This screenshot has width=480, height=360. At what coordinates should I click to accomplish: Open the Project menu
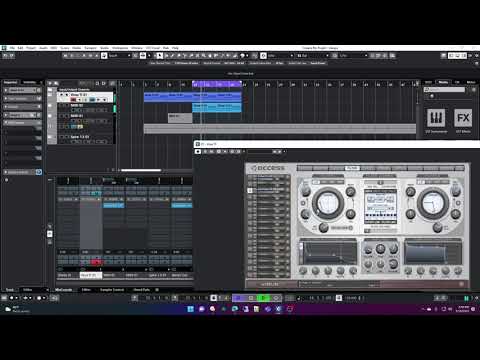(31, 48)
